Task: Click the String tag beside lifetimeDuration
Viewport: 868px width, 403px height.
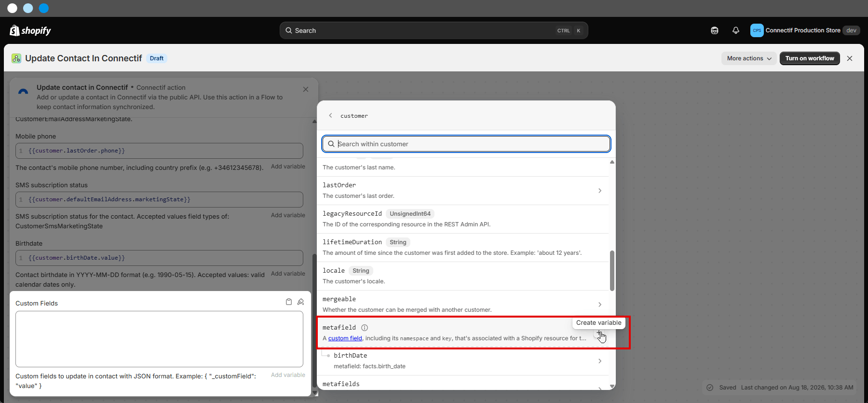Action: (x=398, y=242)
